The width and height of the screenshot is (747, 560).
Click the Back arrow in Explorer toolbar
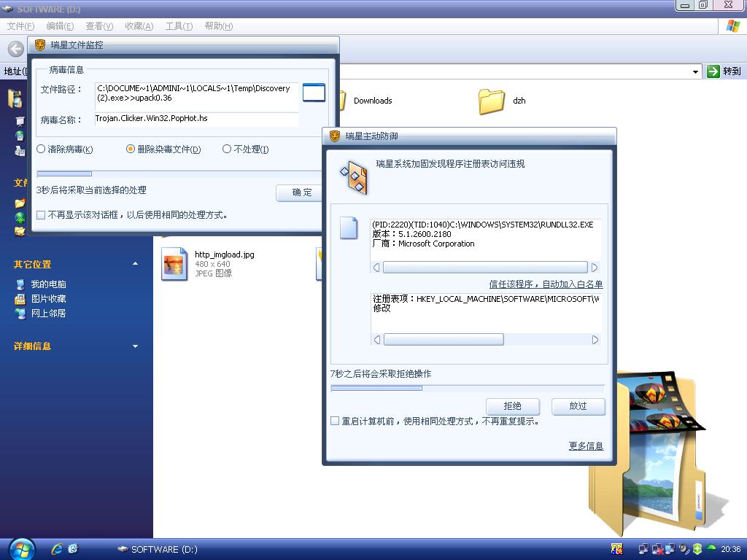(x=16, y=49)
